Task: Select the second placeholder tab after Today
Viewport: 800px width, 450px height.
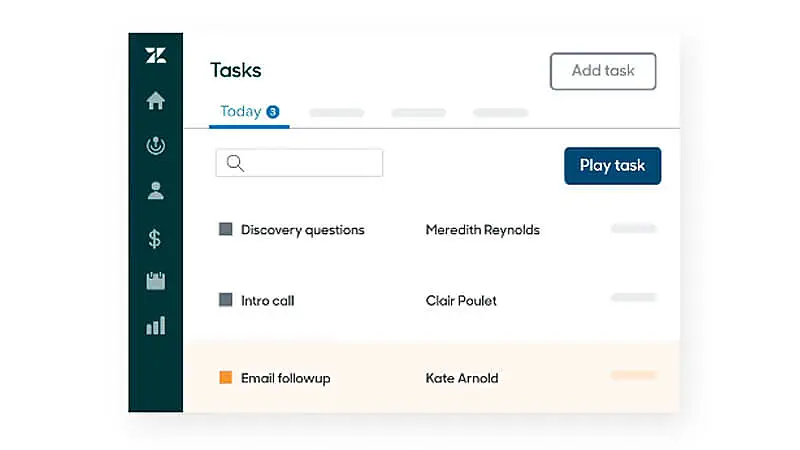Action: coord(418,113)
